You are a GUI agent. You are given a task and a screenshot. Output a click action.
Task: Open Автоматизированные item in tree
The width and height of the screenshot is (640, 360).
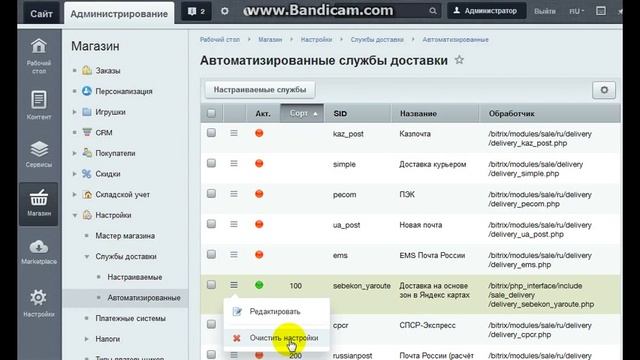pyautogui.click(x=144, y=298)
